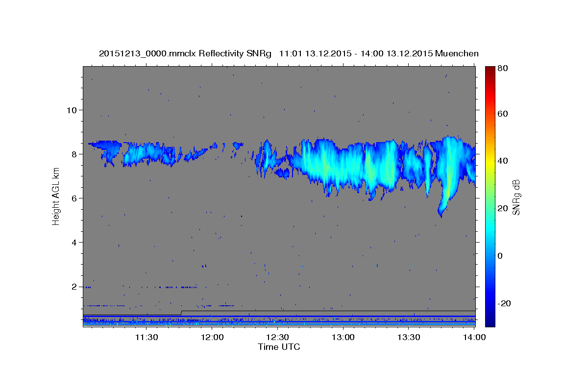Click the 10 km height tick label
This screenshot has height=392, width=588.
[x=72, y=110]
